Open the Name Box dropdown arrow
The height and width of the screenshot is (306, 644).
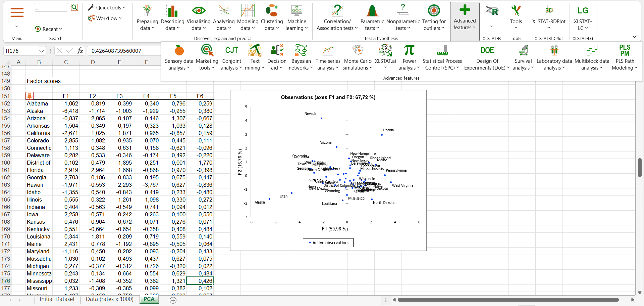tap(41, 51)
